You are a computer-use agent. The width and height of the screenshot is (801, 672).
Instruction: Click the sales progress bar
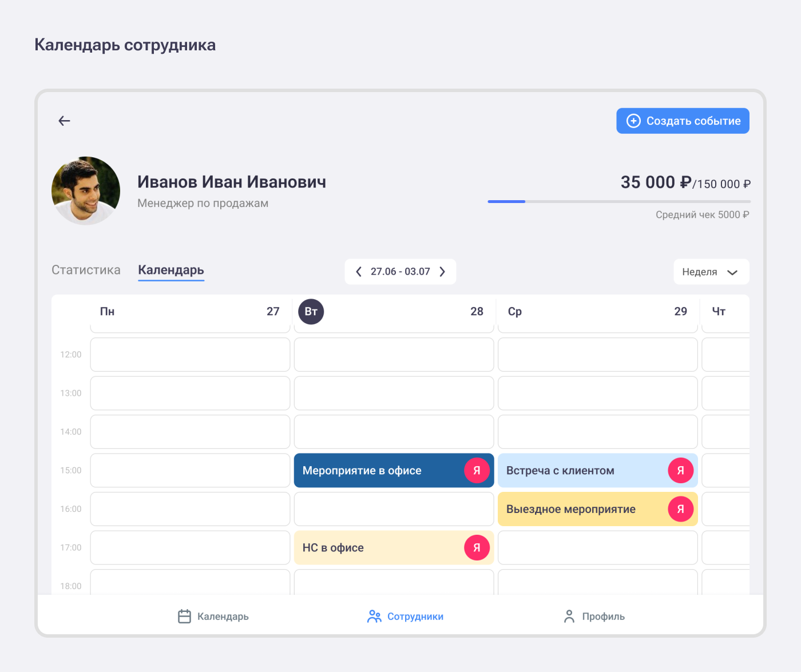click(618, 201)
